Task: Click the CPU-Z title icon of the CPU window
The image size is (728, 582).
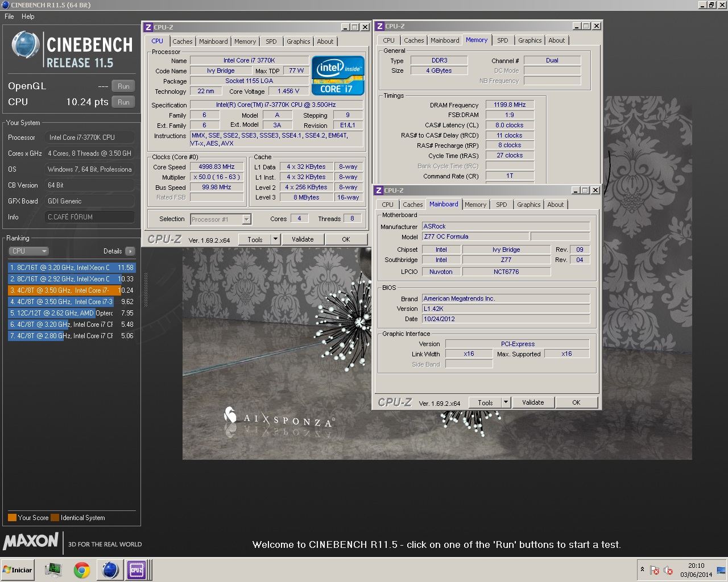Action: click(148, 27)
